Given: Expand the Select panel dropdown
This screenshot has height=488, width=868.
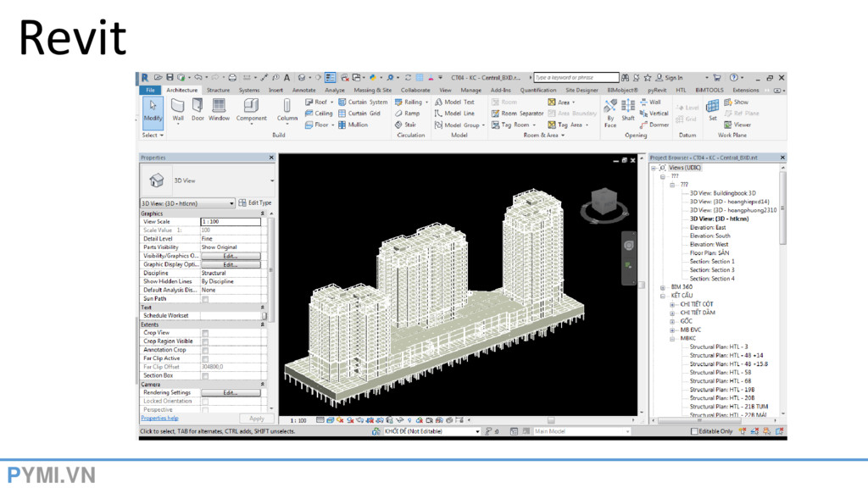Looking at the screenshot, I should pyautogui.click(x=153, y=135).
